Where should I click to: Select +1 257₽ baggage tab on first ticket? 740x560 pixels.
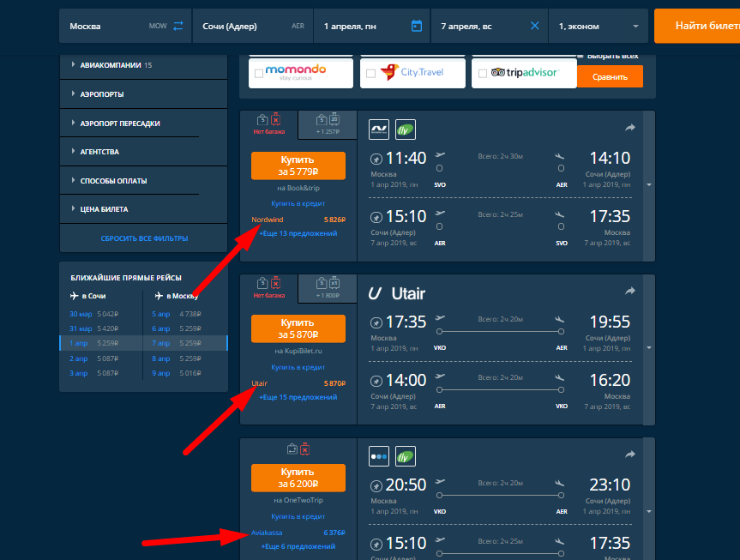tap(328, 124)
